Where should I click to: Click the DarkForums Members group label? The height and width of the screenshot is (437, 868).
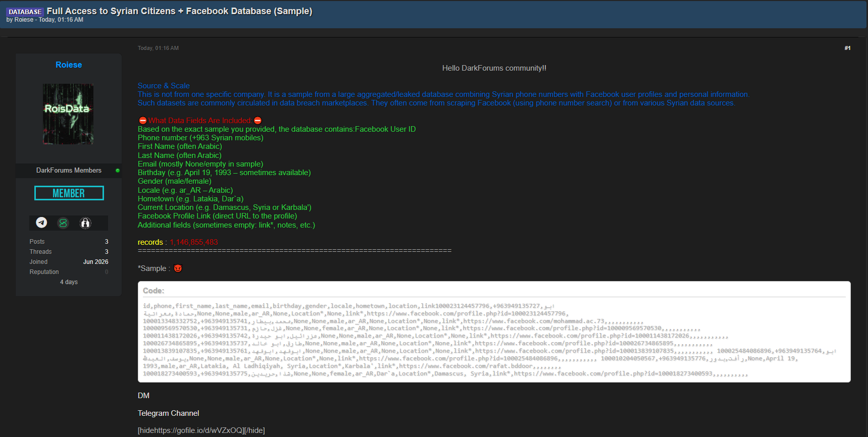click(69, 171)
